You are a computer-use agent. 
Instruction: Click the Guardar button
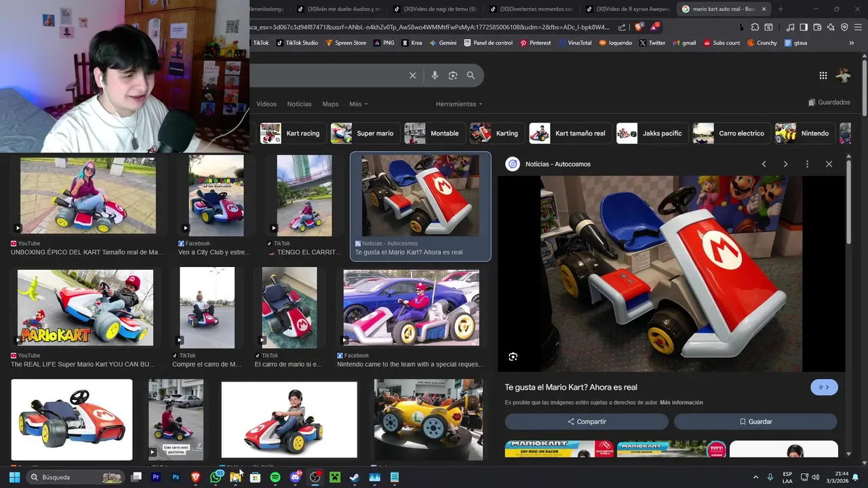point(755,422)
